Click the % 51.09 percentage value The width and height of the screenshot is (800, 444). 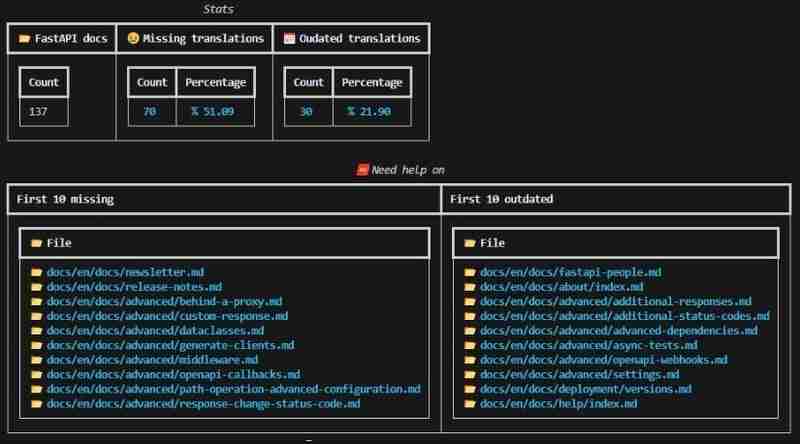213,112
